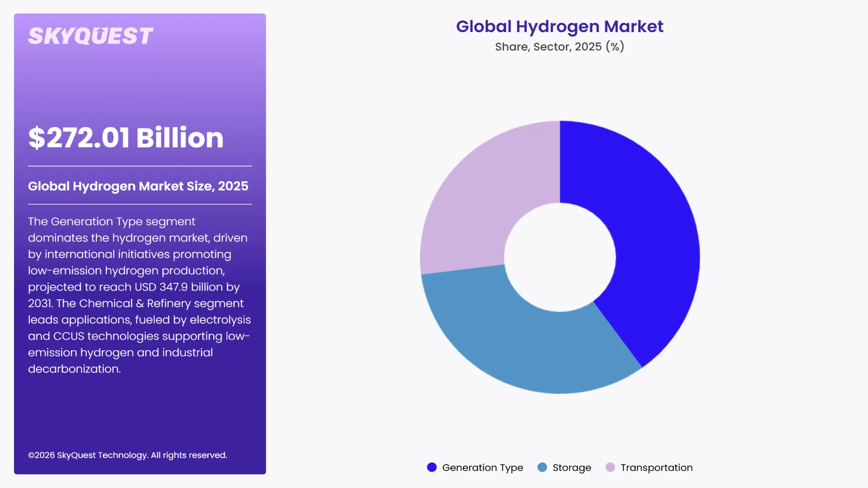
Task: Click the Generation Type legend dot
Action: [x=432, y=467]
